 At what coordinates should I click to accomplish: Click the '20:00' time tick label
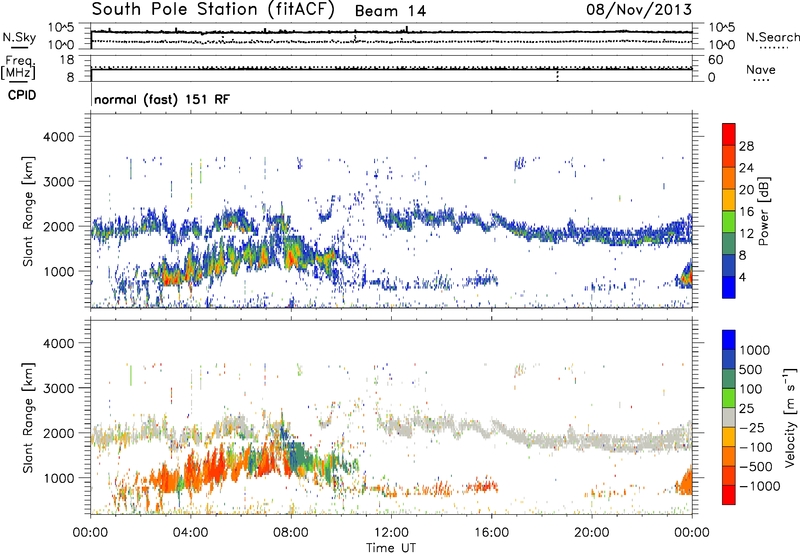coord(592,533)
